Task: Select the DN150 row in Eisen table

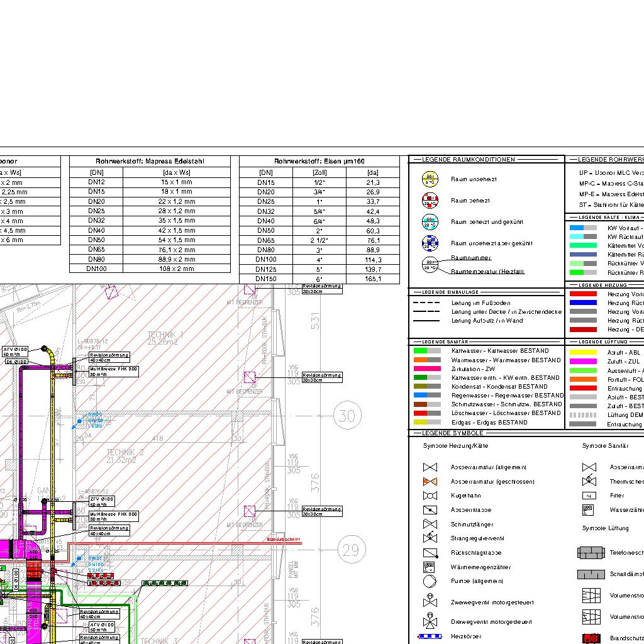Action: coord(319,279)
